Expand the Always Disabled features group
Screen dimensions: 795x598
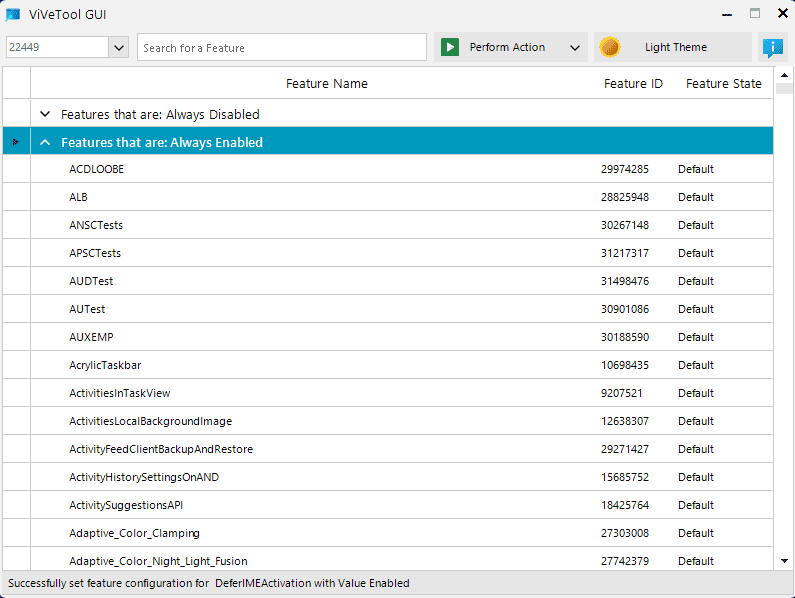45,114
